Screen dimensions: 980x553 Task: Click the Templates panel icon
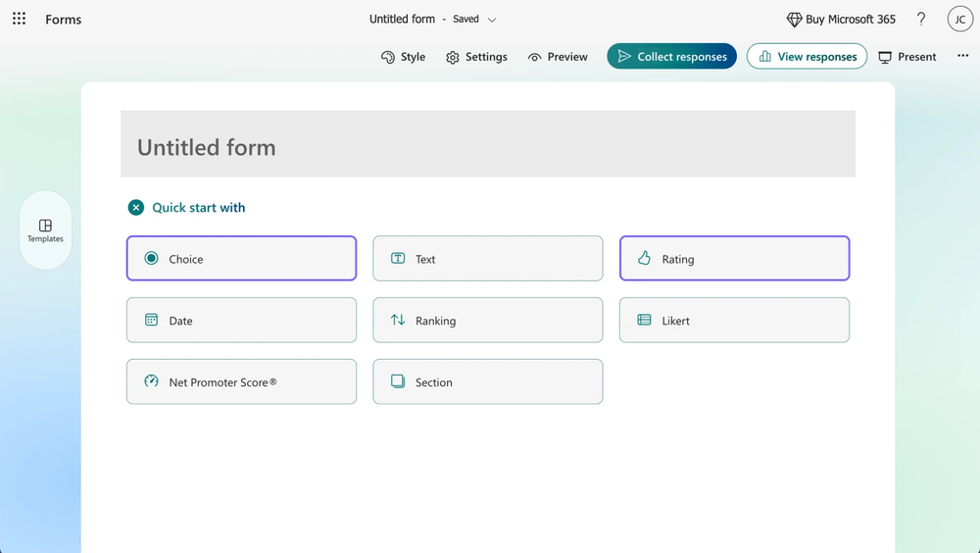(x=45, y=230)
